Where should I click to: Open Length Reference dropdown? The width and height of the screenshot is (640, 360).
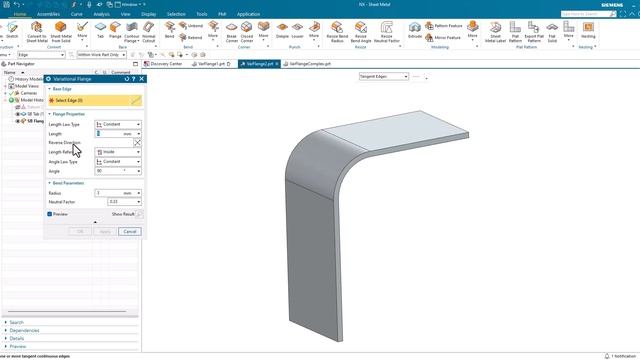[x=118, y=152]
